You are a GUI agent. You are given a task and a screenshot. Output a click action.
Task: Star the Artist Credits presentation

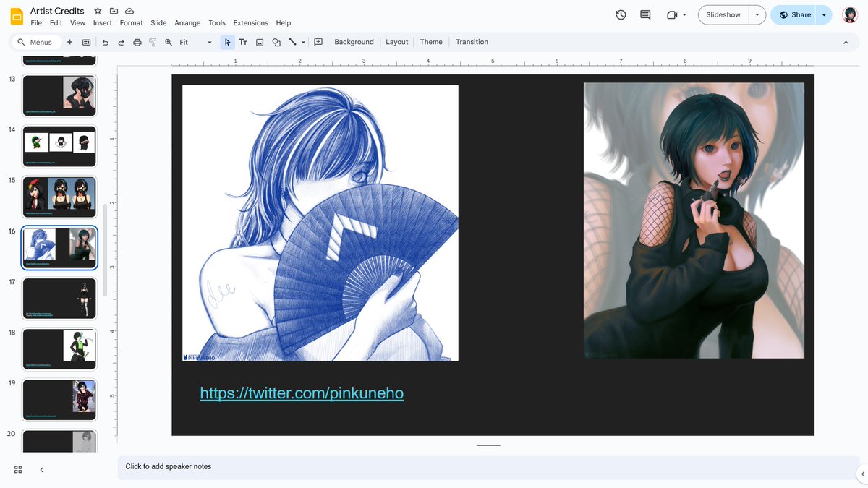(x=98, y=11)
